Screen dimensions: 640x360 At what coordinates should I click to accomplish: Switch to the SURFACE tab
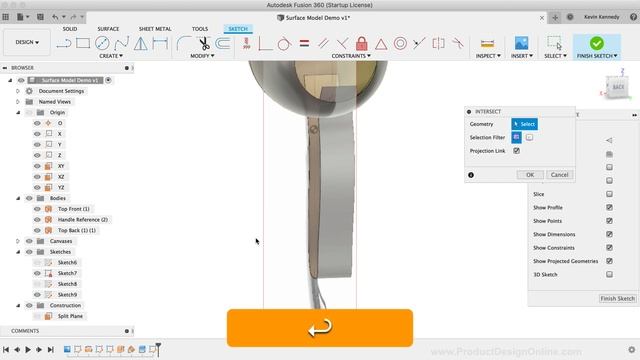[108, 29]
